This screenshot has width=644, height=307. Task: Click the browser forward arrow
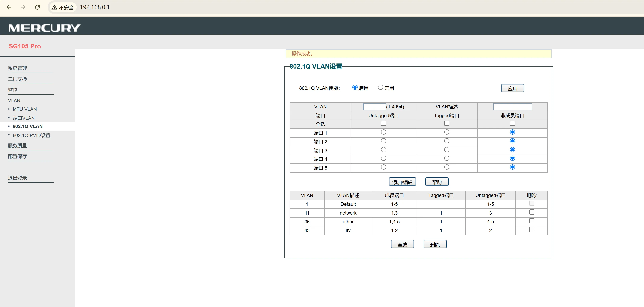tap(23, 7)
